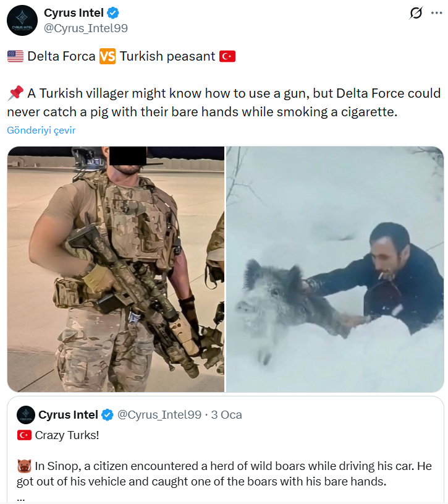Open the Cyrus Intel display name link
Screen dimensions: 448x504
point(74,13)
